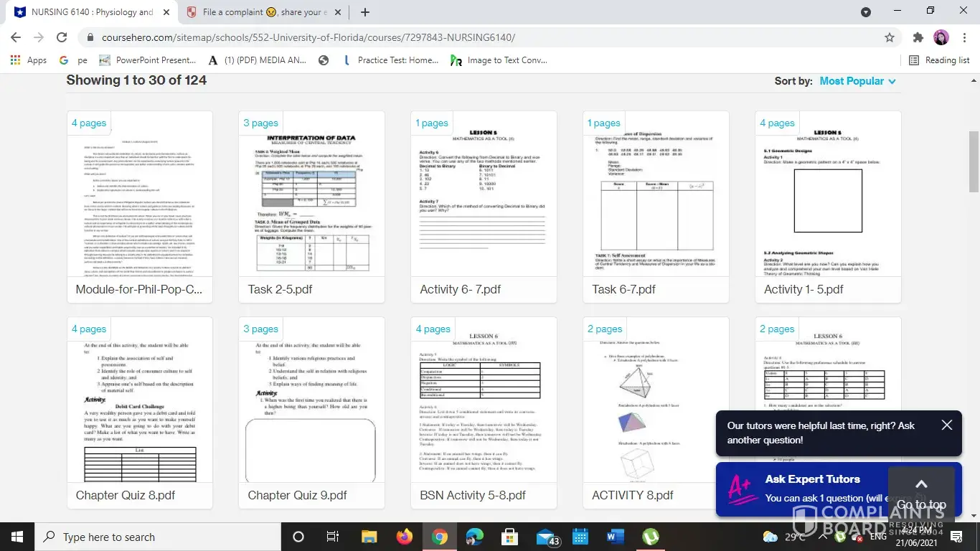Open the Apps bookmarks shortcut
Viewport: 980px width, 551px height.
coord(29,60)
